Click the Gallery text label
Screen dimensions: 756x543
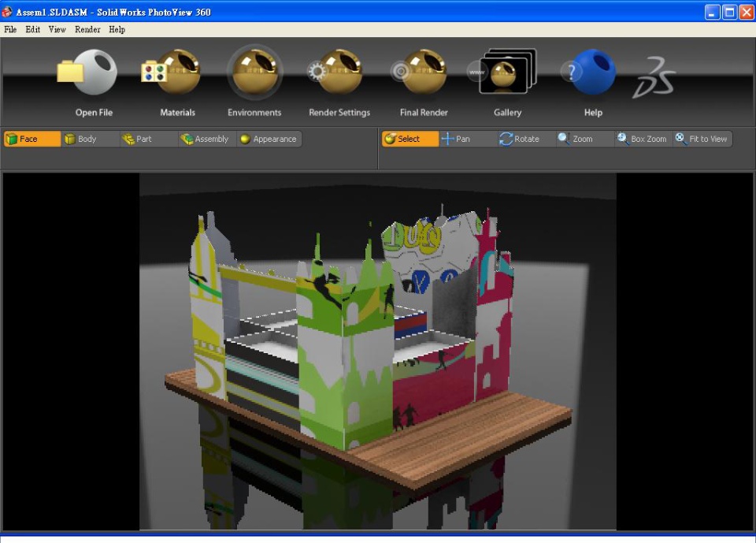pos(508,113)
